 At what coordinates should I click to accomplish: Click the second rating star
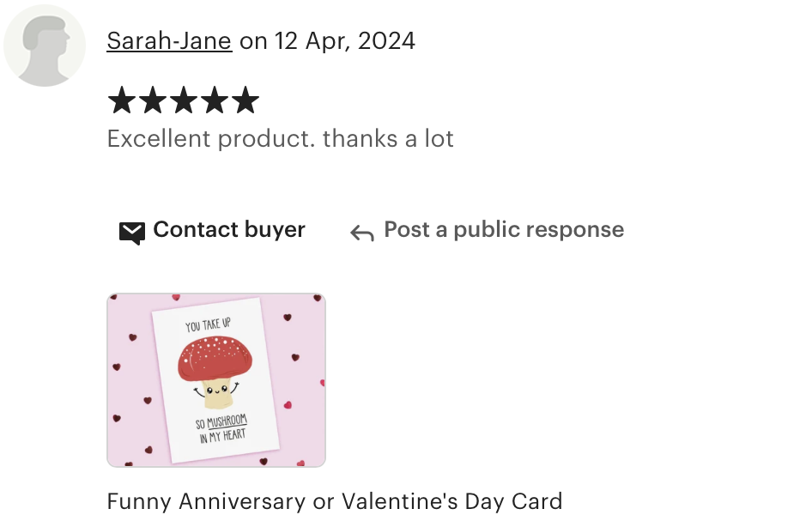153,100
